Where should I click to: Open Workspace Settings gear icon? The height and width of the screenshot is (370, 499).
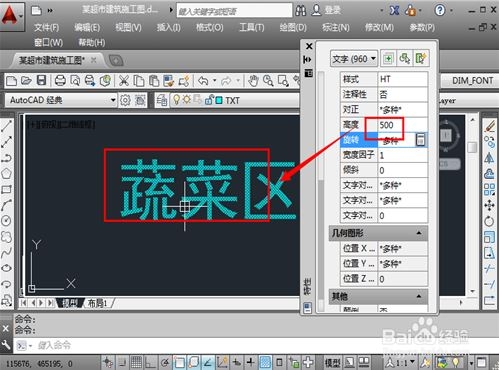pyautogui.click(x=125, y=100)
